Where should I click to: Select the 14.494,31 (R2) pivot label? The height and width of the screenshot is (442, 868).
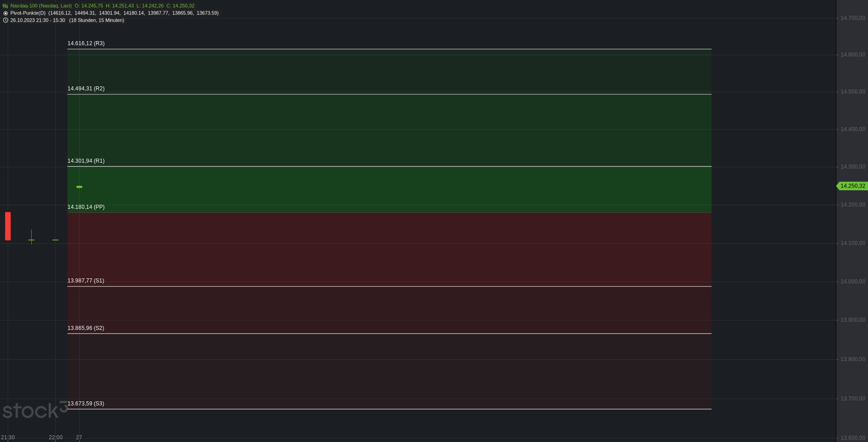click(86, 89)
